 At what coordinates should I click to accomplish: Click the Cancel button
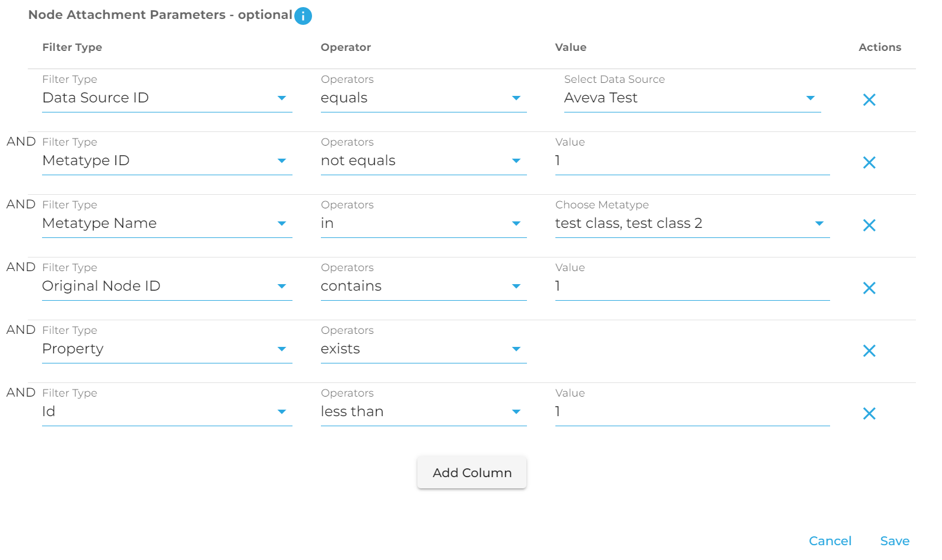(830, 541)
